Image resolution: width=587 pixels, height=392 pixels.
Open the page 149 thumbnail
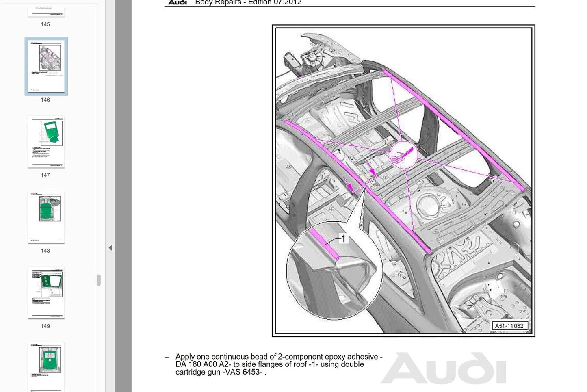(x=46, y=292)
